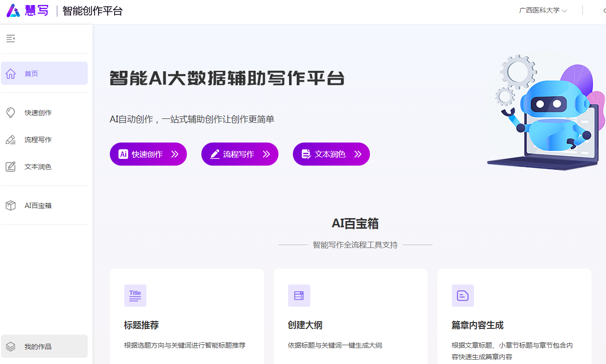Click the 文本润色 action button
The height and width of the screenshot is (364, 606).
[x=331, y=154]
